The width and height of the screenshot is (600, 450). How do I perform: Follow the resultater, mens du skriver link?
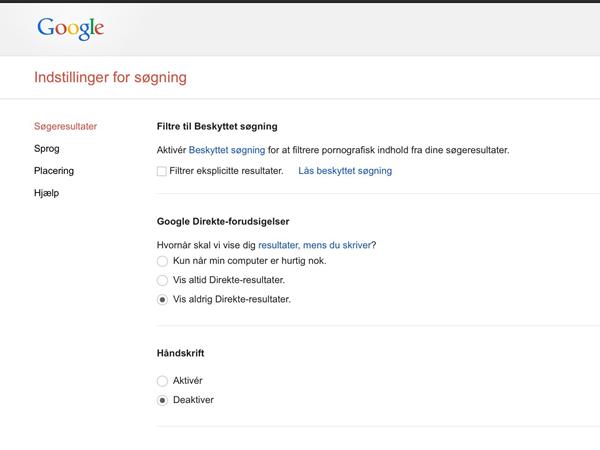(315, 245)
